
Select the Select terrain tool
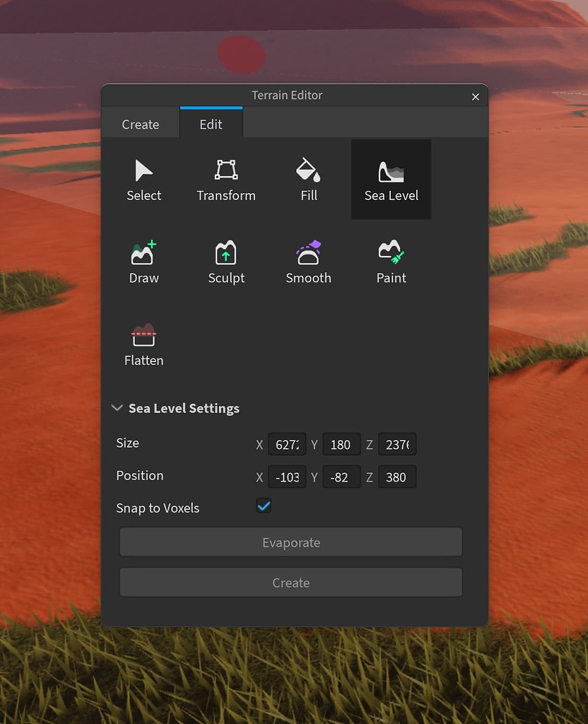pyautogui.click(x=143, y=178)
